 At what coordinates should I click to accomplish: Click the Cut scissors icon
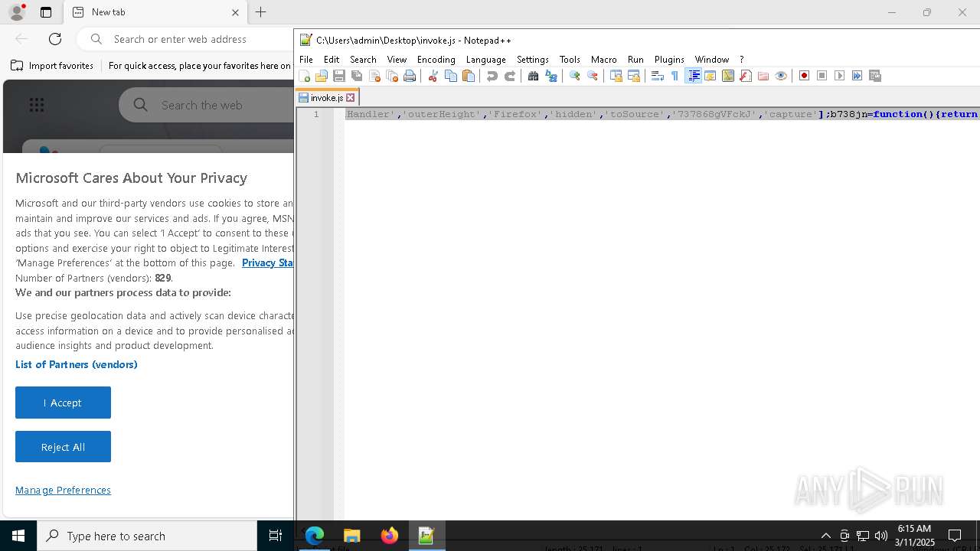(433, 76)
